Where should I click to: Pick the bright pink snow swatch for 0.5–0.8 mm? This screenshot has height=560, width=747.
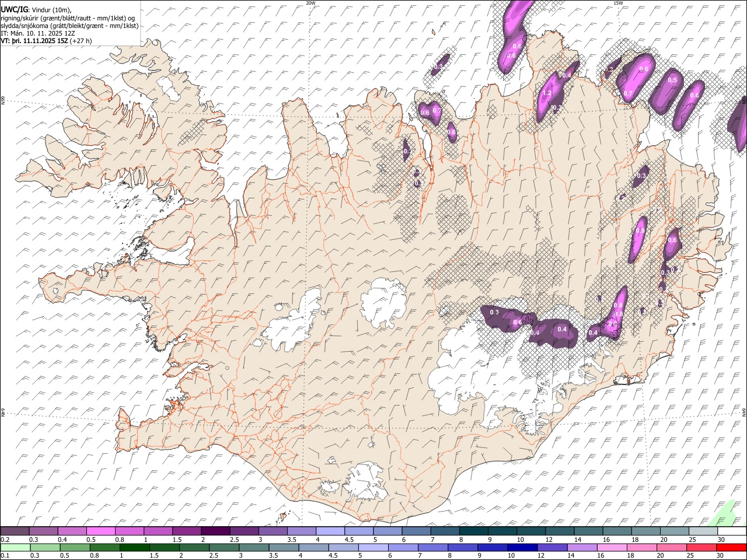tap(101, 531)
